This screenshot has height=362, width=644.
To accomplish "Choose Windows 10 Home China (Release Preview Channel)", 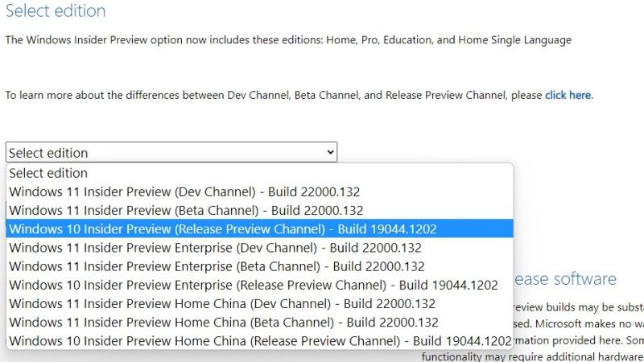I will [x=259, y=340].
